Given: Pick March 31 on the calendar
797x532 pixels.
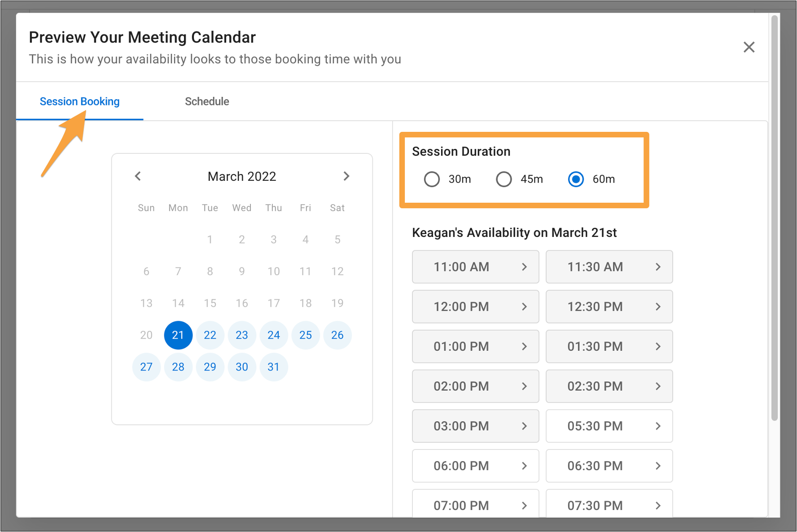Looking at the screenshot, I should (x=274, y=367).
